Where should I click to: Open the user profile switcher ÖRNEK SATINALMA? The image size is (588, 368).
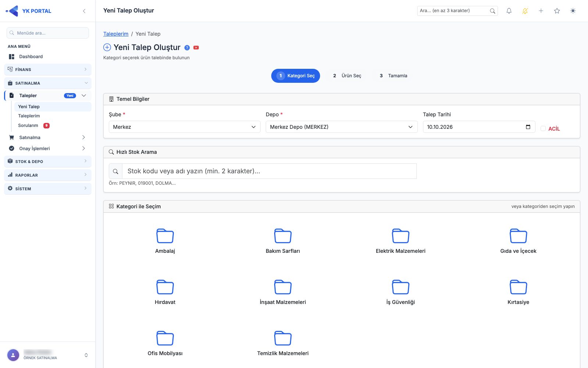point(48,355)
